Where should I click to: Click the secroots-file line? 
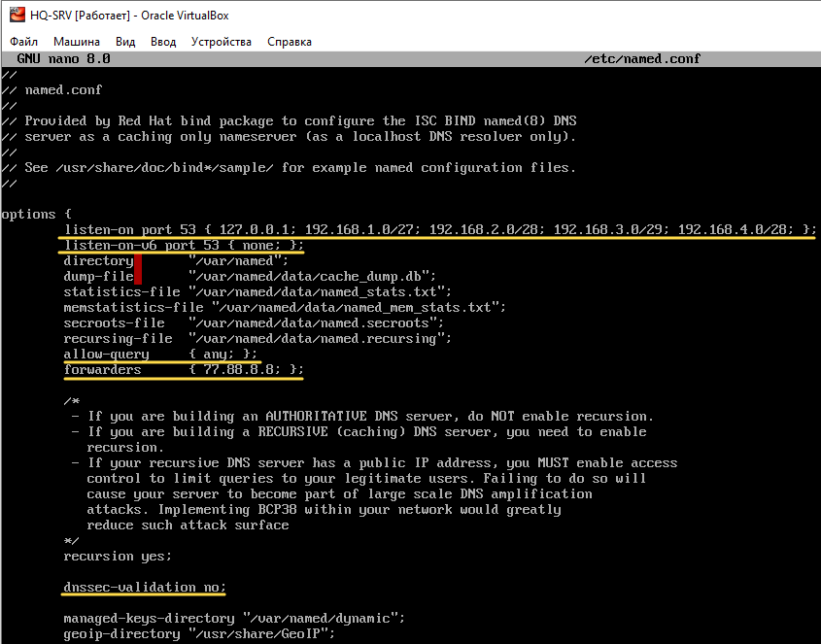point(254,322)
